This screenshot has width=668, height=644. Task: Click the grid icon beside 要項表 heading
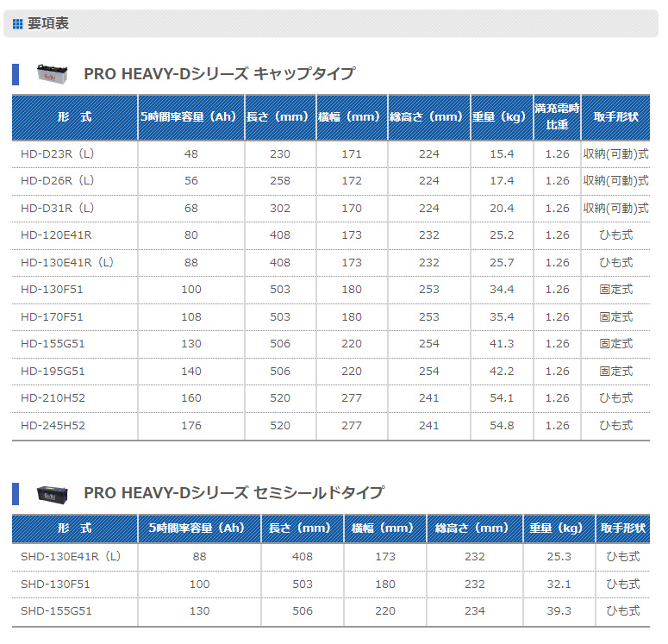[17, 24]
